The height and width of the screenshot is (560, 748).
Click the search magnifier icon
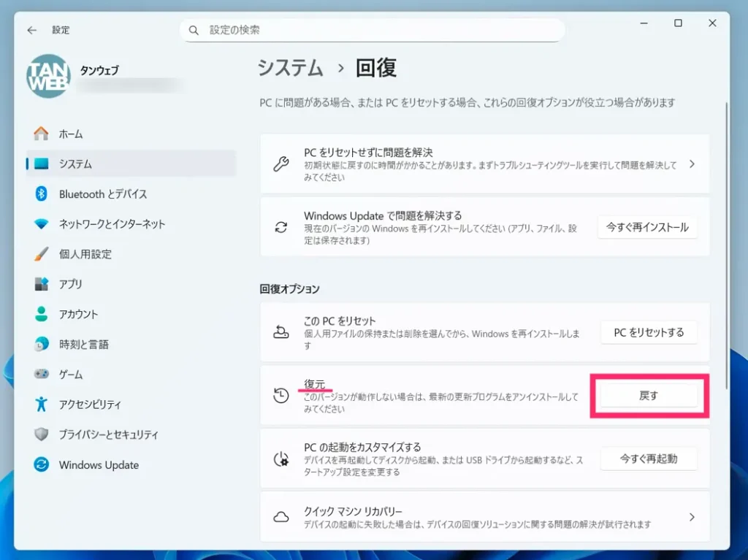click(x=194, y=30)
